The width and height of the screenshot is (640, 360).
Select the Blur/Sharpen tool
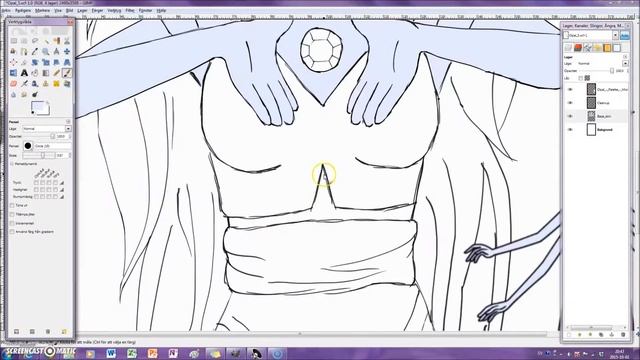click(13, 94)
